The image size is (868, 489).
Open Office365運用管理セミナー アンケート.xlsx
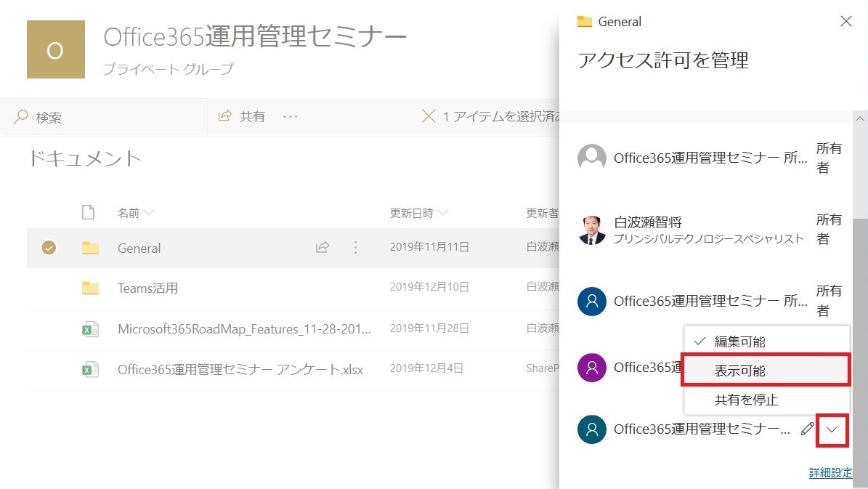(240, 369)
